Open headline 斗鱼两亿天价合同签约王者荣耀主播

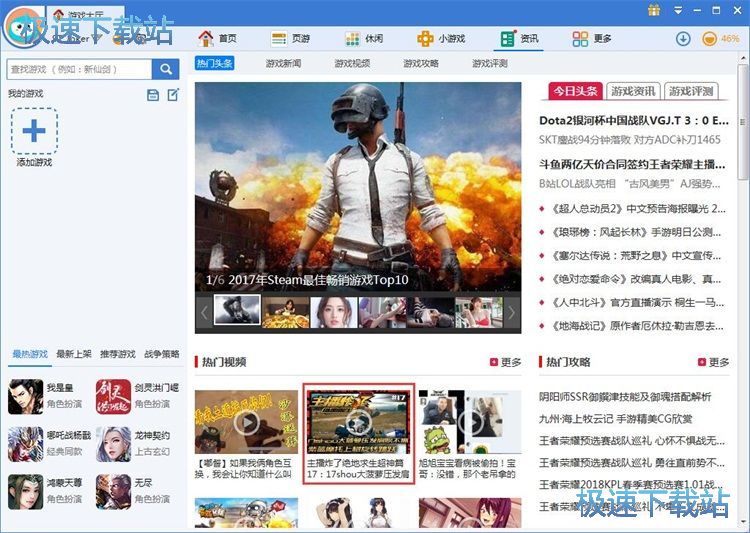pos(632,165)
